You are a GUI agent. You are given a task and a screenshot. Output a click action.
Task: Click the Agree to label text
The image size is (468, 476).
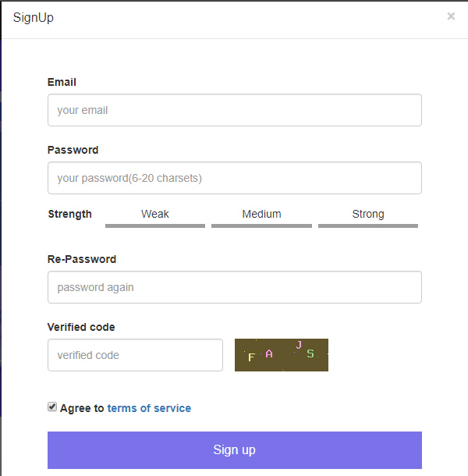point(82,408)
